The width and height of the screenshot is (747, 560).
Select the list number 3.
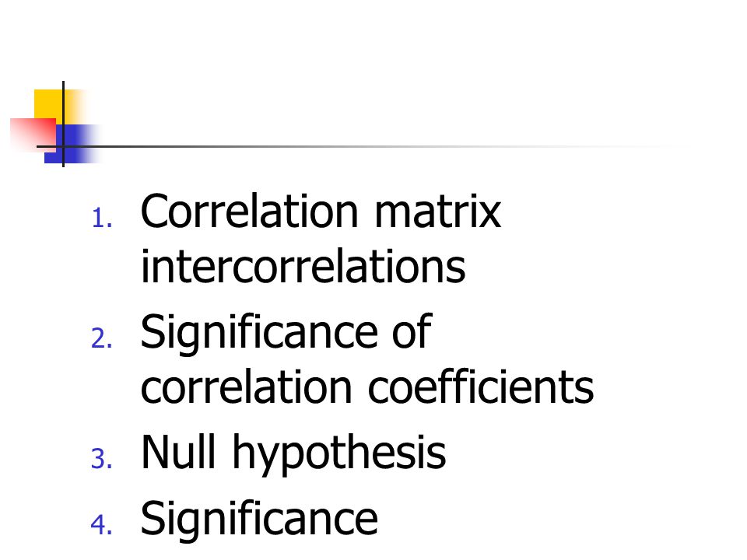101,459
